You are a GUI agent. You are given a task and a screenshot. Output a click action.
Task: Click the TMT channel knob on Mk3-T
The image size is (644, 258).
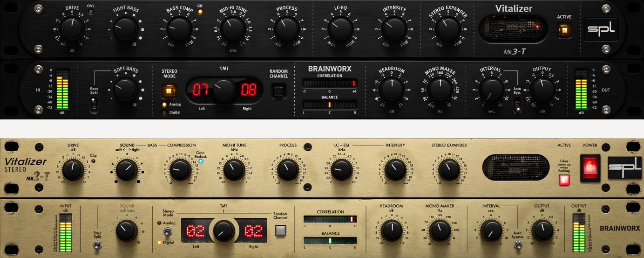point(224,90)
